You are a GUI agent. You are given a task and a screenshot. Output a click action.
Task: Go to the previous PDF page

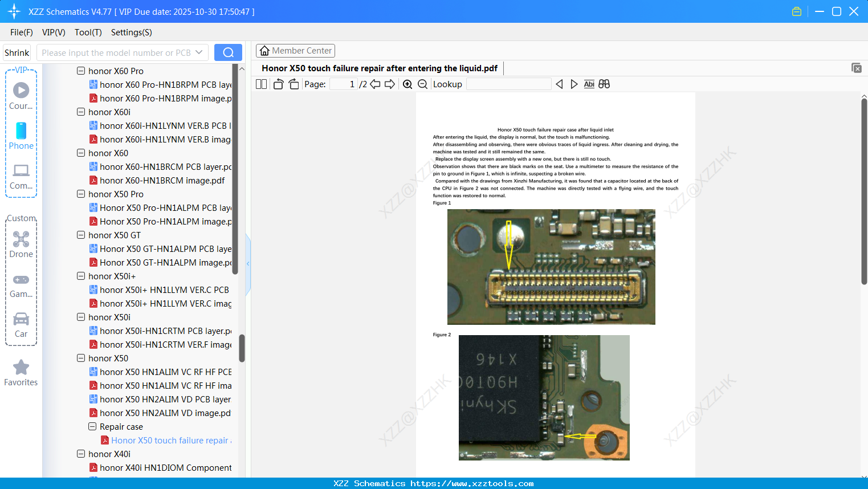375,84
